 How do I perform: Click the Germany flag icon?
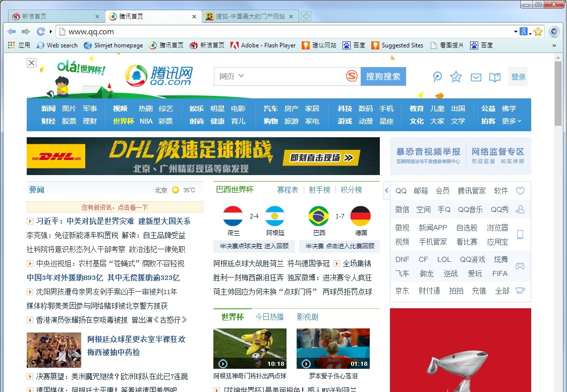point(361,216)
